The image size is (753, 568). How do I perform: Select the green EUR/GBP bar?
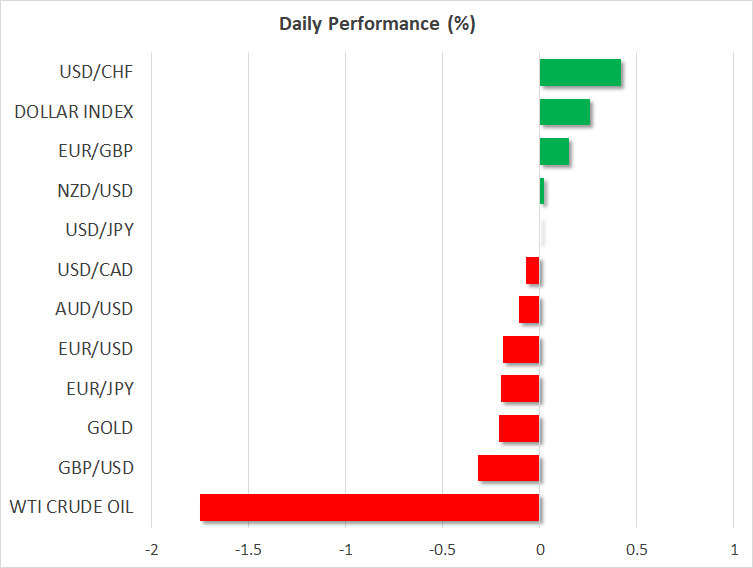[554, 152]
